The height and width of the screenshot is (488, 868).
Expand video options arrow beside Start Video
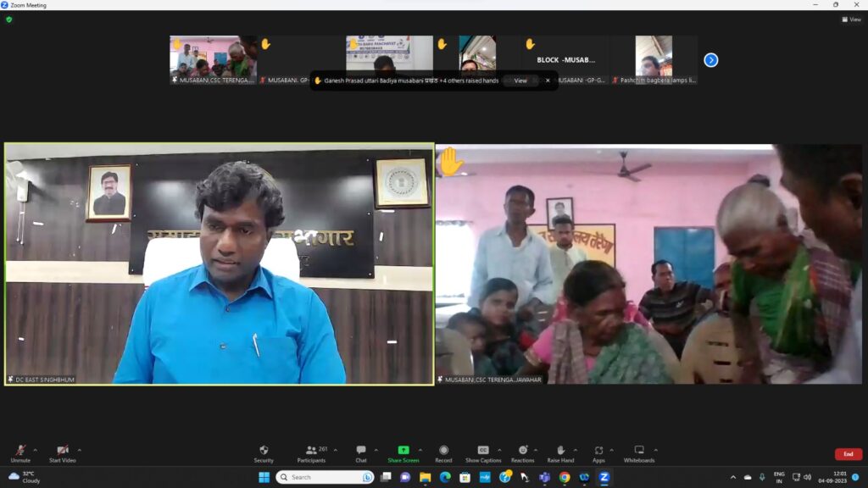click(80, 450)
